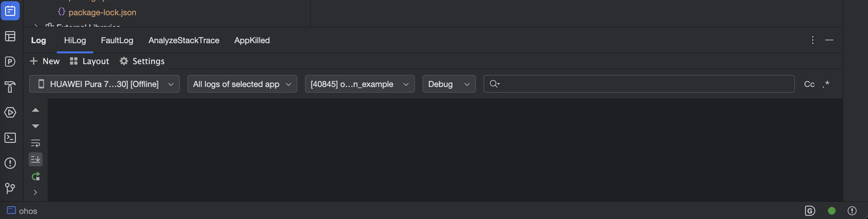868x219 pixels.
Task: Open the Terminal icon in sidebar
Action: [10, 138]
